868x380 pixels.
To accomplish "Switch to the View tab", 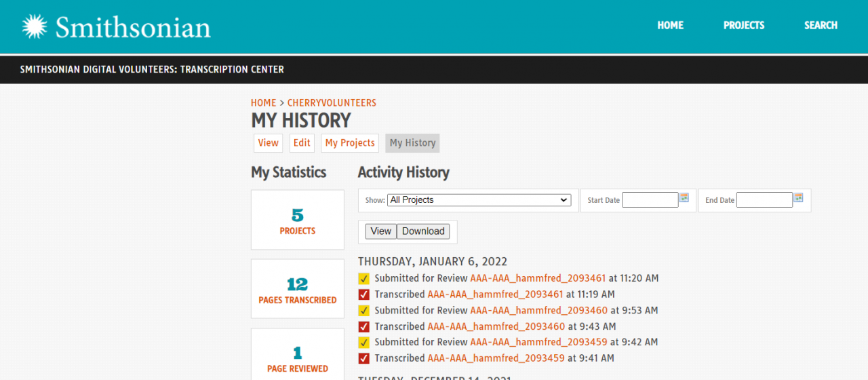I will (x=268, y=143).
